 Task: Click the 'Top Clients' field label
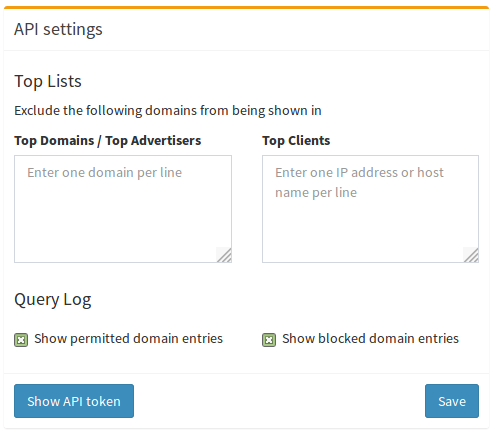coord(296,141)
